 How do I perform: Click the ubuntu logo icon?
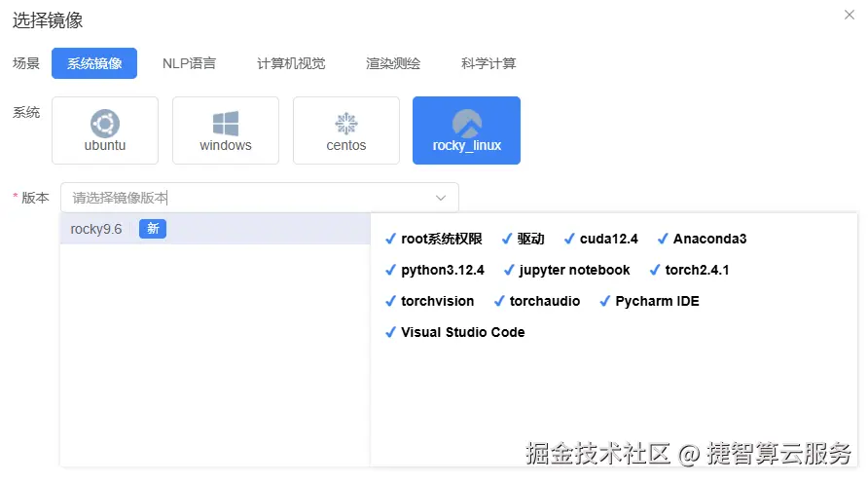105,123
